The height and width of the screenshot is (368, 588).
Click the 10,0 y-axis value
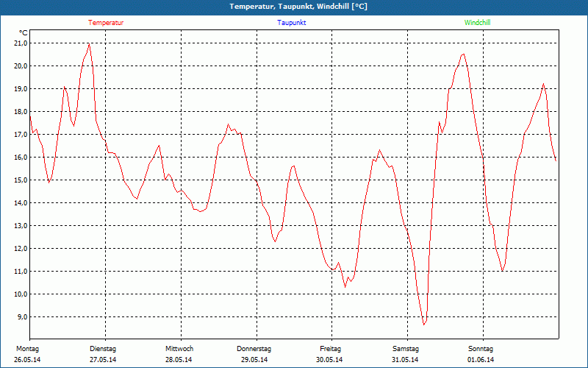point(21,294)
